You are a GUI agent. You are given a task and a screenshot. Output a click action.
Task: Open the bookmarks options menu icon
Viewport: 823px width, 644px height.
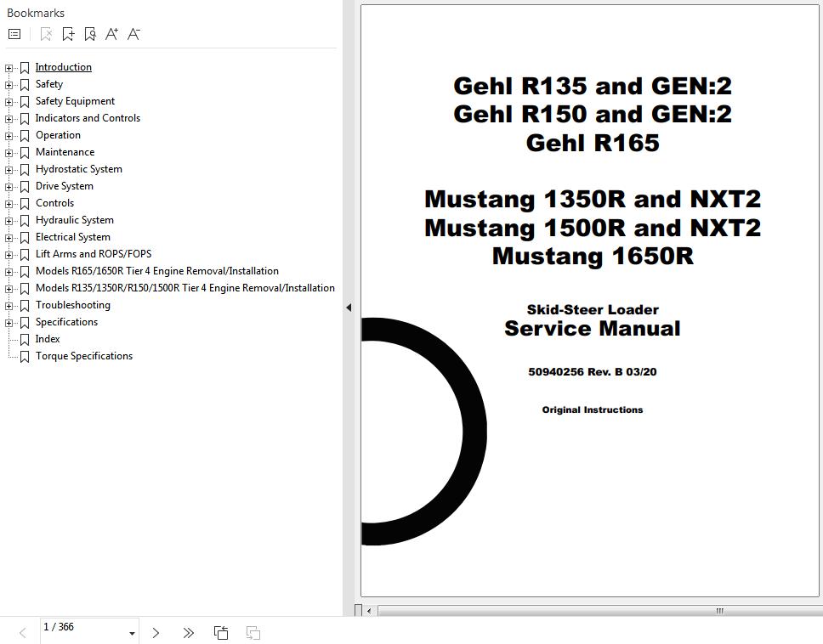pyautogui.click(x=14, y=34)
